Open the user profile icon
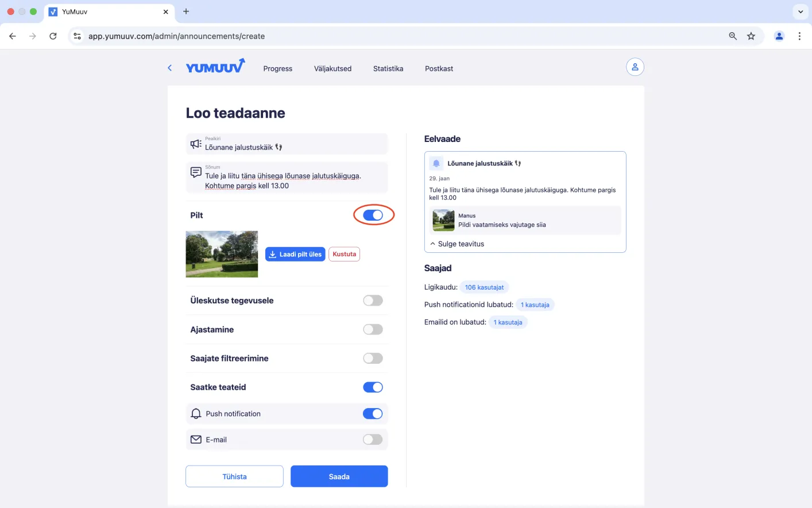 [x=635, y=67]
